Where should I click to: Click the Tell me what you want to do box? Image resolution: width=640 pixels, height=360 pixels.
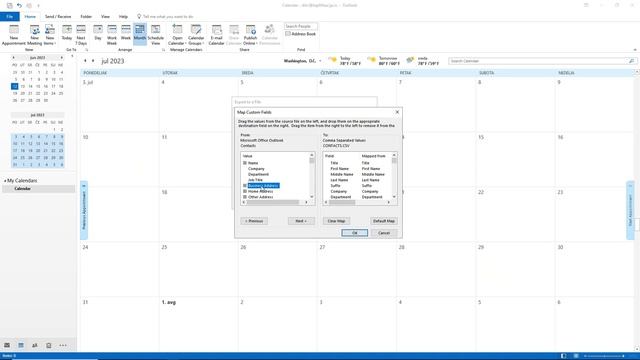tap(165, 16)
